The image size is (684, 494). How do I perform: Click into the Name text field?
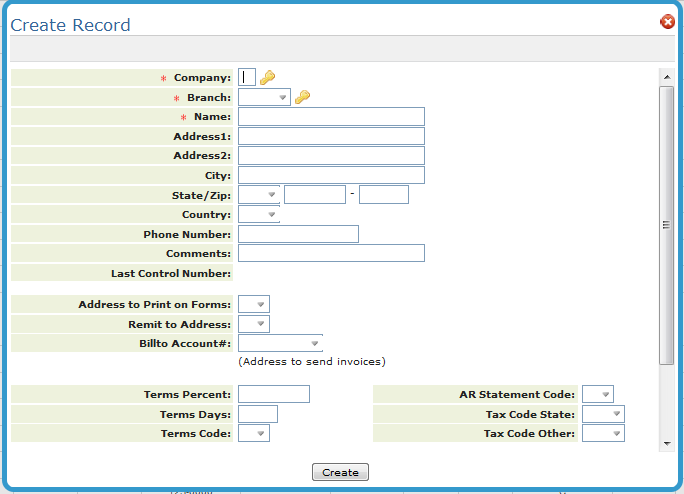click(x=331, y=117)
